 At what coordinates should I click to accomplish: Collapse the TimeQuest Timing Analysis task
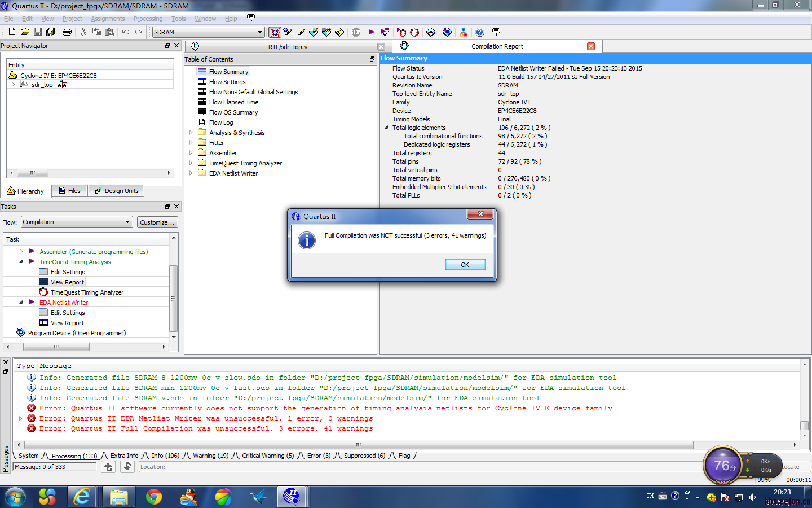click(x=21, y=262)
